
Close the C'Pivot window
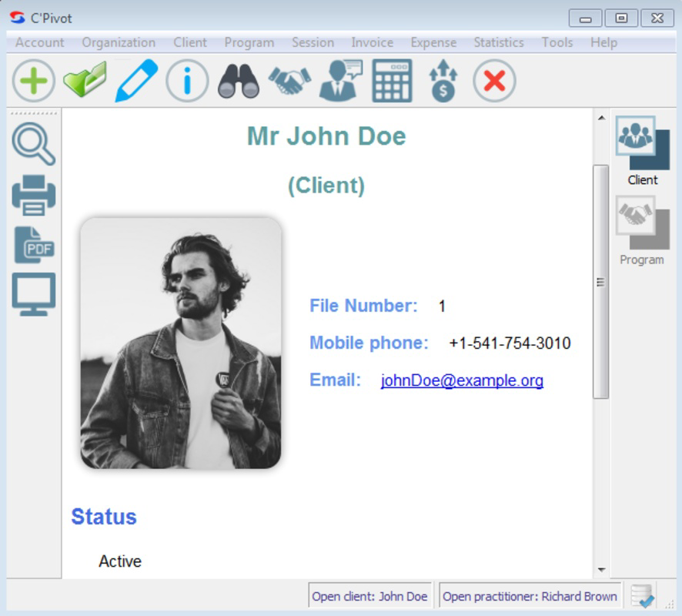click(657, 18)
